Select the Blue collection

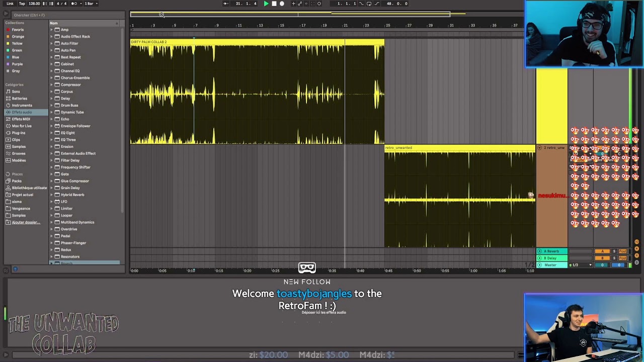[16, 57]
